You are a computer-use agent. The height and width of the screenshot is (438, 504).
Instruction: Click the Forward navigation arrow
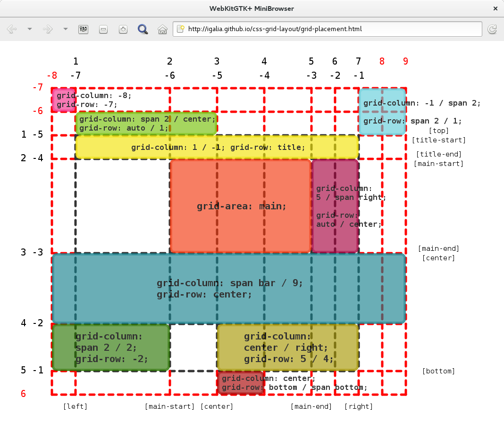coord(48,29)
